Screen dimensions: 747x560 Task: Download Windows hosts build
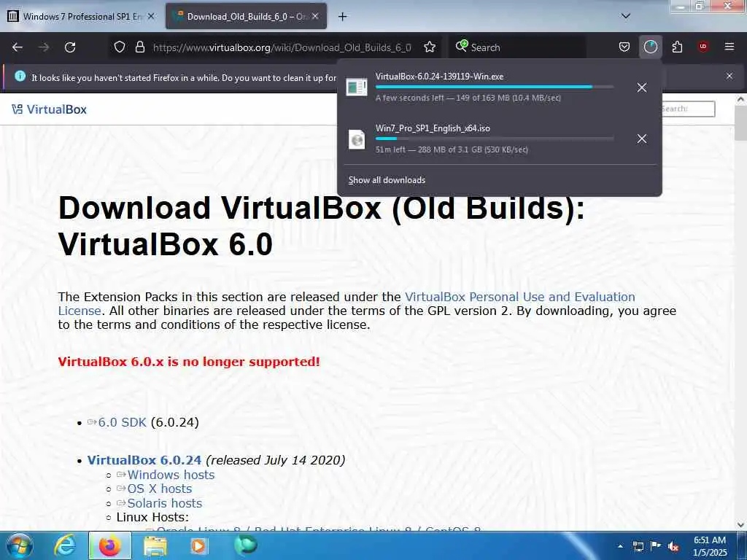(x=171, y=475)
